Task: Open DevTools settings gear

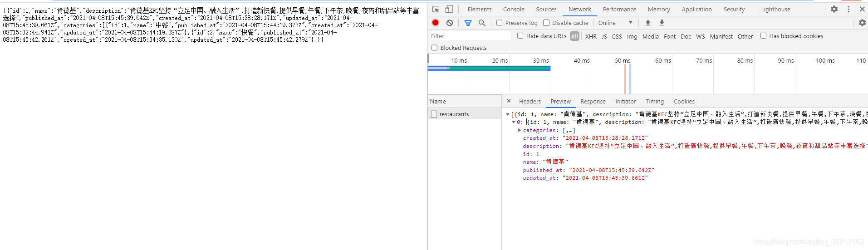Action: tap(834, 9)
